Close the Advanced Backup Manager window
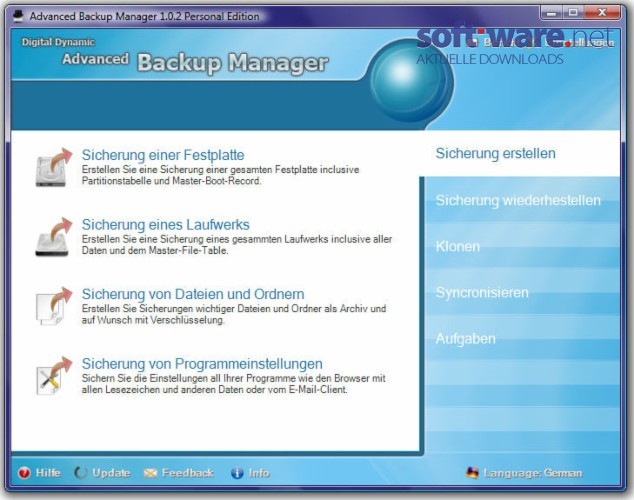Viewport: 634px width, 500px height. pos(602,13)
